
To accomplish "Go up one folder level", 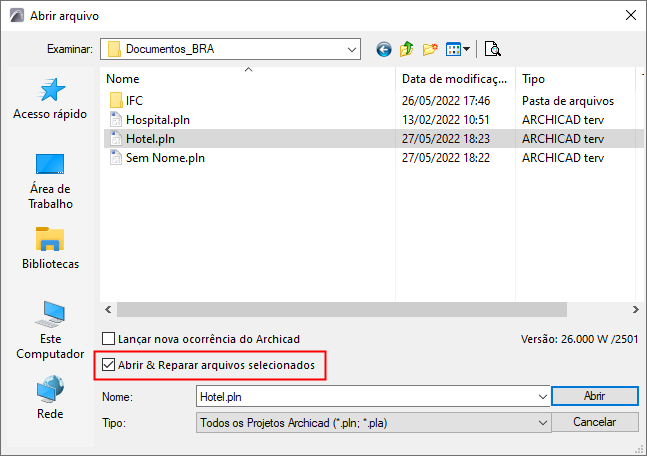I will pyautogui.click(x=407, y=48).
